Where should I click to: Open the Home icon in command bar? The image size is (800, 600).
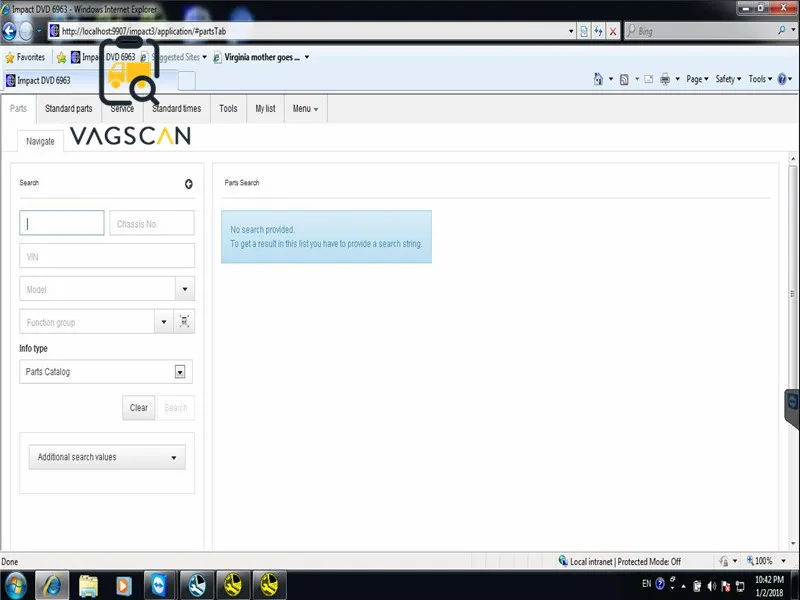coord(598,79)
